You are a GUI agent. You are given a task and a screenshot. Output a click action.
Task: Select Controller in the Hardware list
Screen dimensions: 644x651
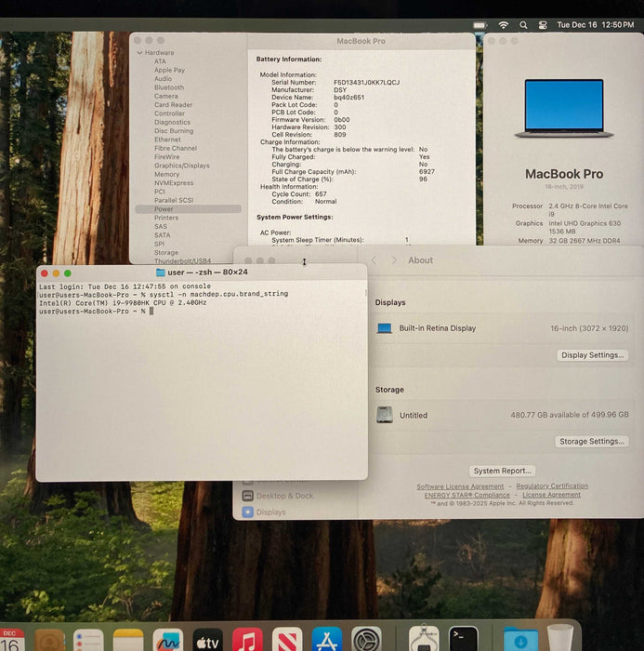coord(170,113)
